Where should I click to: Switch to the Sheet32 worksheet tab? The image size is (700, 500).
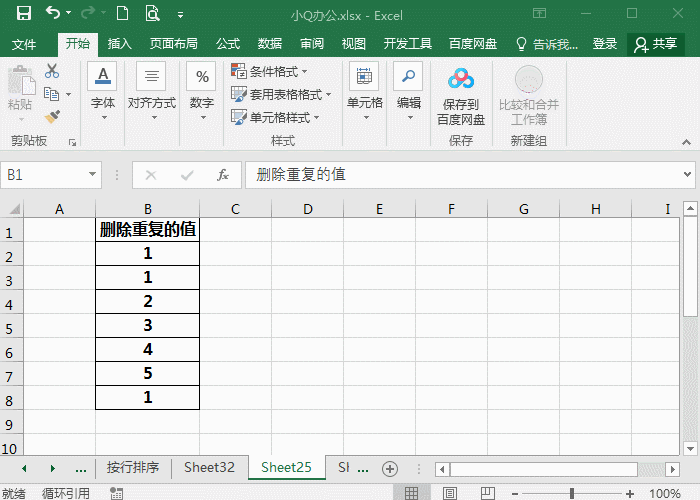click(x=209, y=468)
